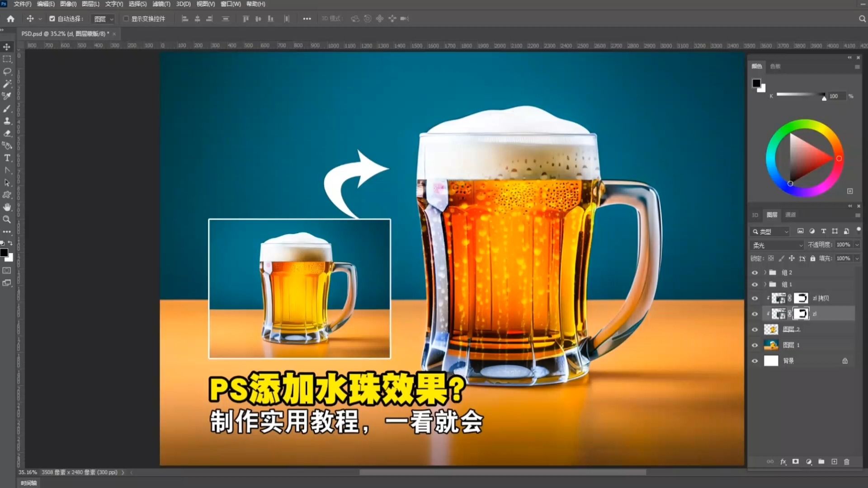Delete the selected layer with the trash icon
This screenshot has height=488, width=868.
point(847,462)
